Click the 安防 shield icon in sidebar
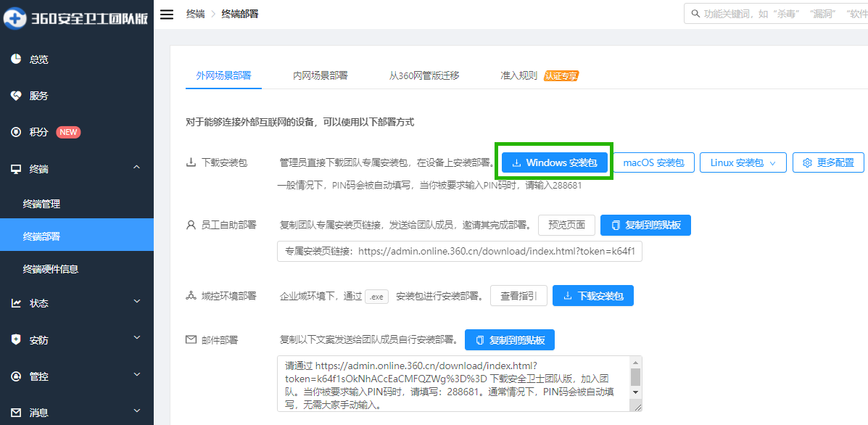The width and height of the screenshot is (868, 425). 16,339
